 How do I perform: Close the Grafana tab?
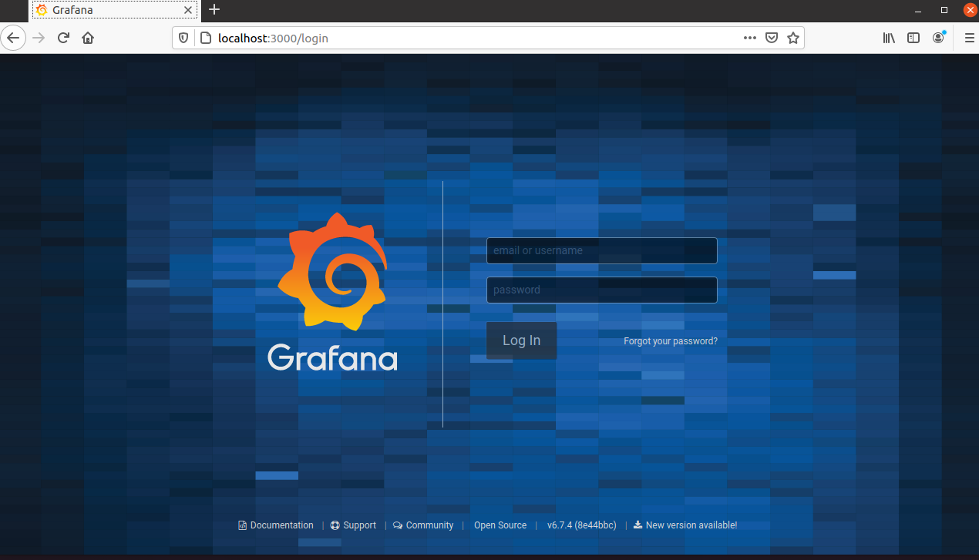tap(188, 10)
